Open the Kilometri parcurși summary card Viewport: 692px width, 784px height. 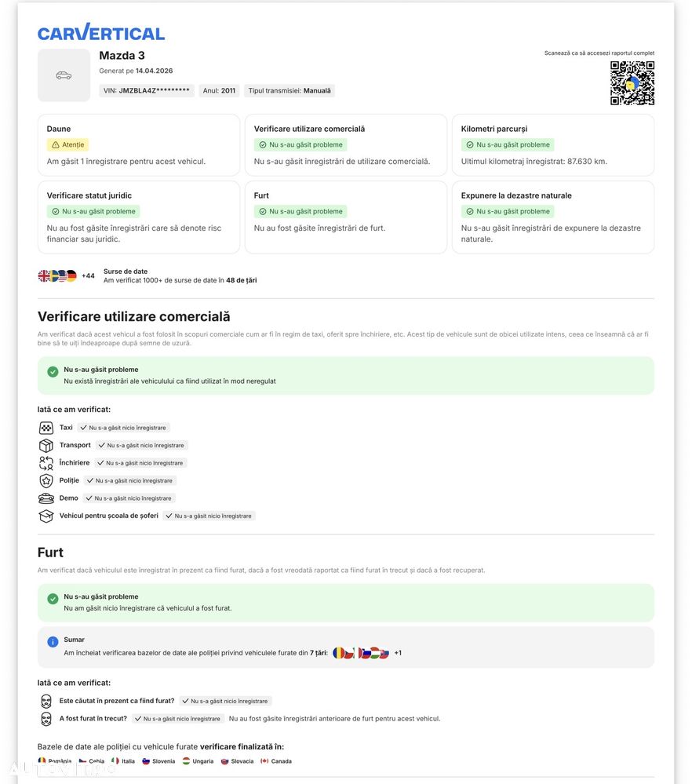point(552,145)
